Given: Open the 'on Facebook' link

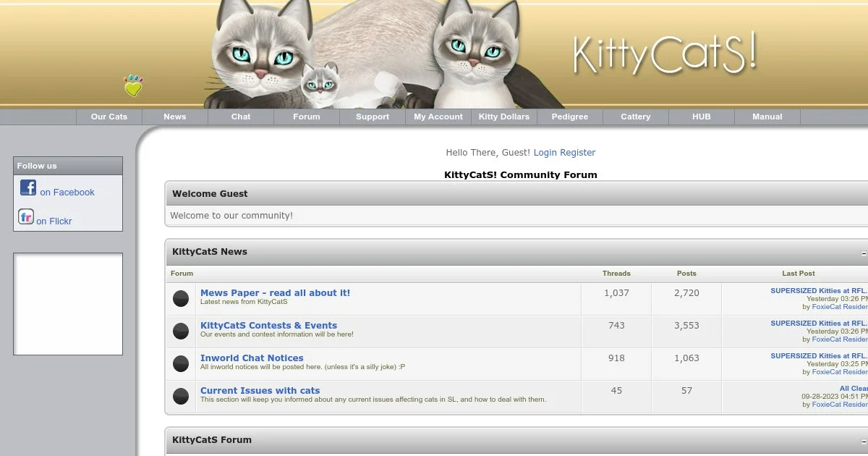Looking at the screenshot, I should [x=67, y=193].
